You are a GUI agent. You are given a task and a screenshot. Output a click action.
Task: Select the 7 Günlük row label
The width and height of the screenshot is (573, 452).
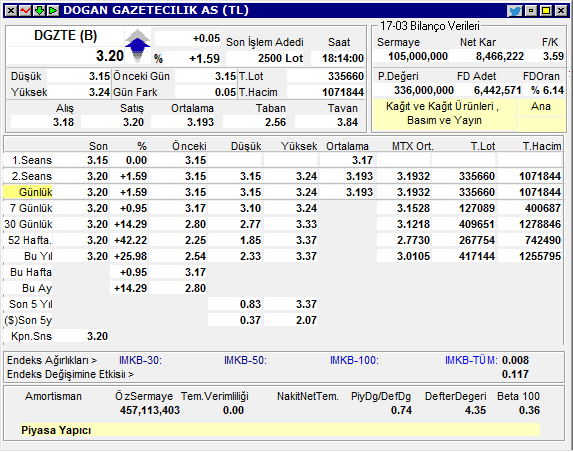point(31,209)
